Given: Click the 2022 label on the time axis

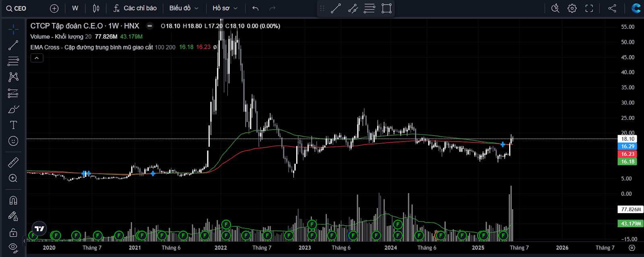Looking at the screenshot, I should tap(221, 248).
